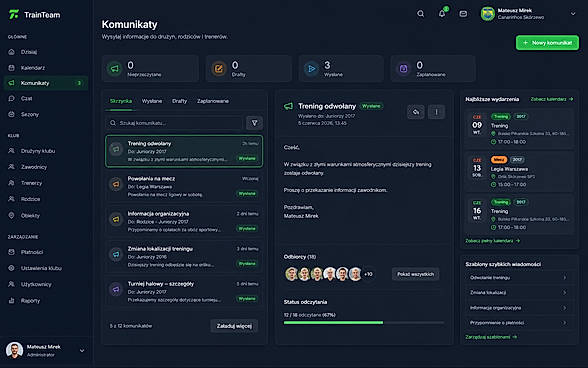Click Pokaż wszystkich recipients button
588x368 pixels.
pyautogui.click(x=416, y=274)
